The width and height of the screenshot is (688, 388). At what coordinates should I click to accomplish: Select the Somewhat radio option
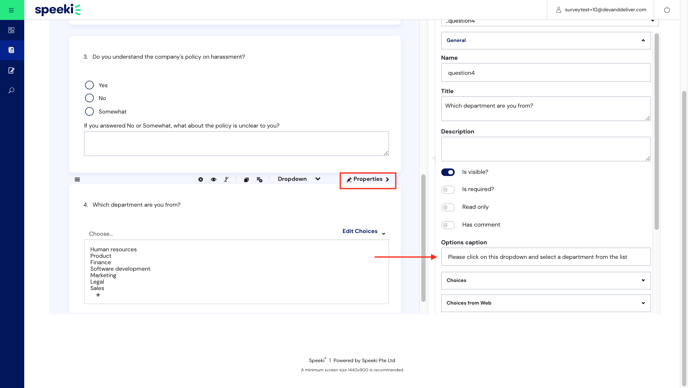(x=89, y=111)
